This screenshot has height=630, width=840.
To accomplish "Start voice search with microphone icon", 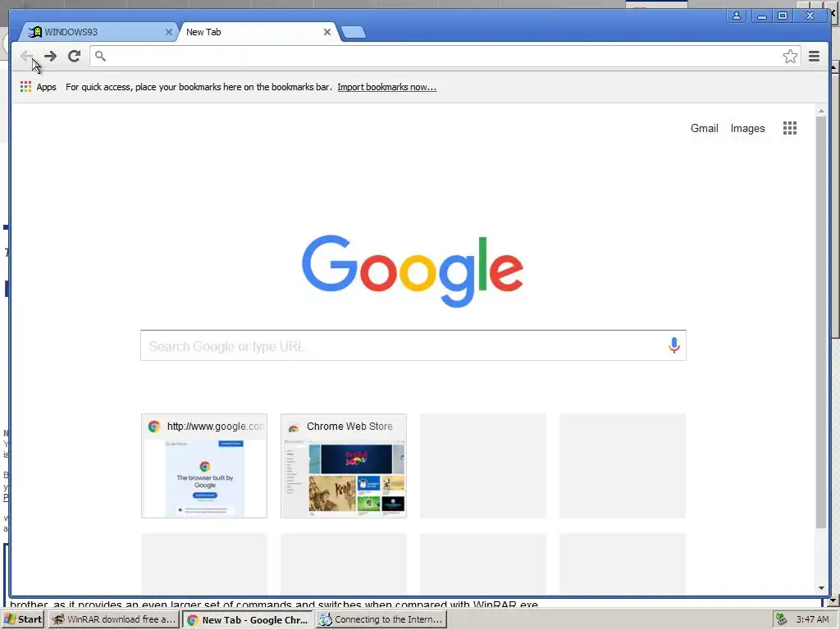I will pyautogui.click(x=674, y=345).
